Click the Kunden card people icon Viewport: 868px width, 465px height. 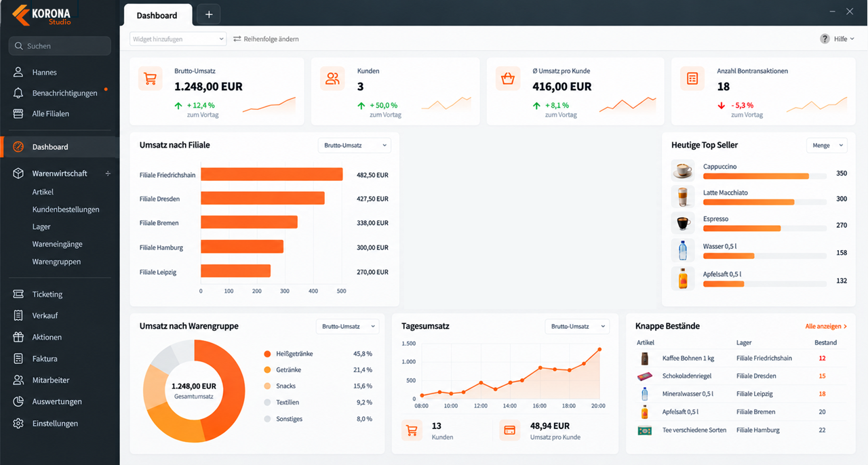[332, 79]
